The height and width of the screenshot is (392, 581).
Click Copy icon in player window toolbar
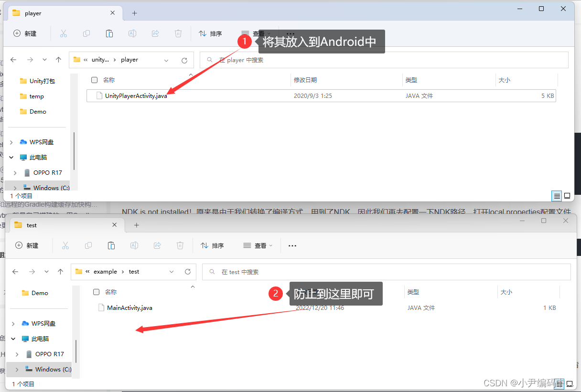pos(86,33)
